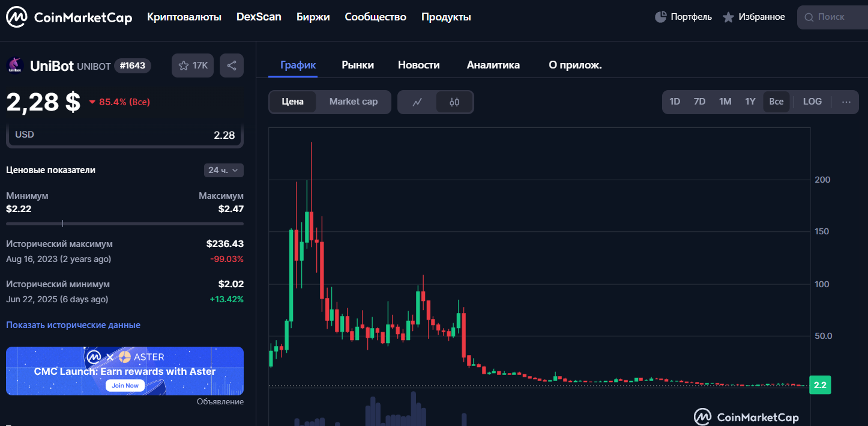
Task: Click the 85.4% (Все) price change
Action: coord(119,102)
